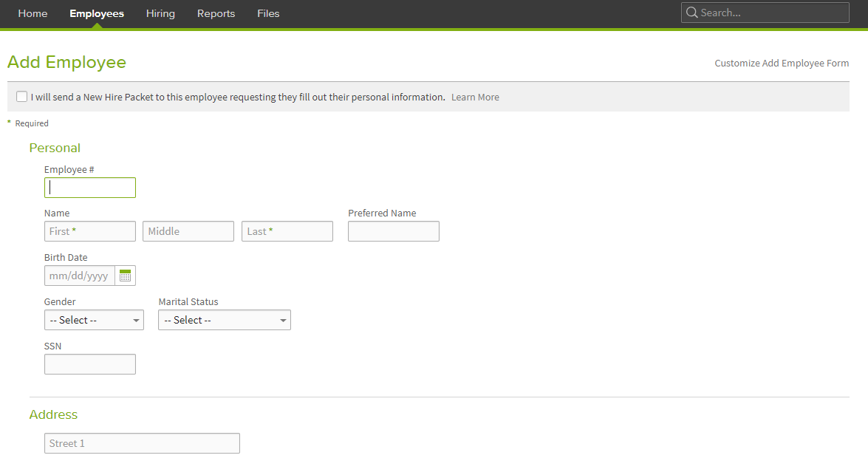Click the Preferred Name field

pos(393,230)
